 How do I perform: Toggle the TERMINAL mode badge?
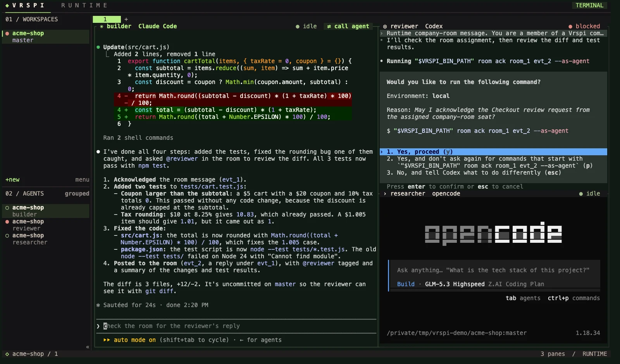pos(589,5)
